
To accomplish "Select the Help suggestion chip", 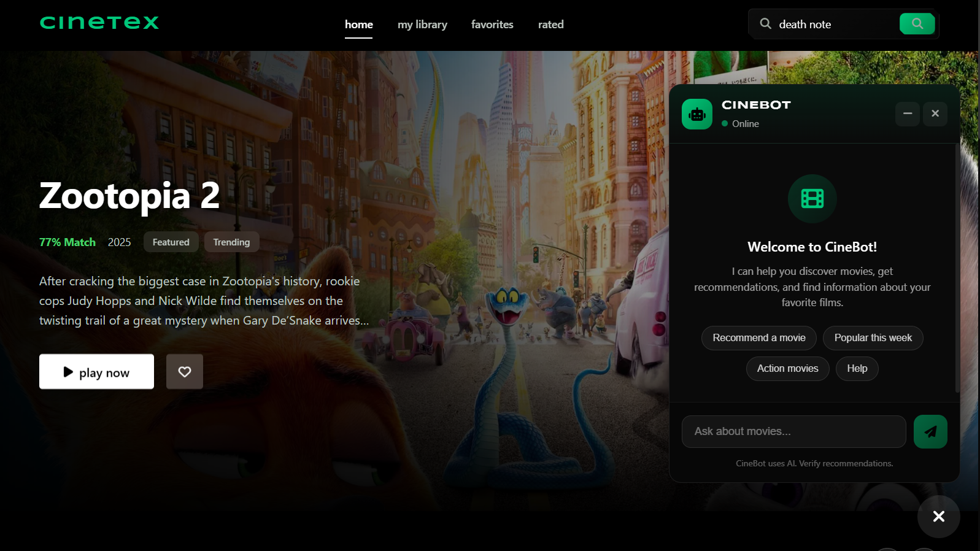I will tap(857, 369).
